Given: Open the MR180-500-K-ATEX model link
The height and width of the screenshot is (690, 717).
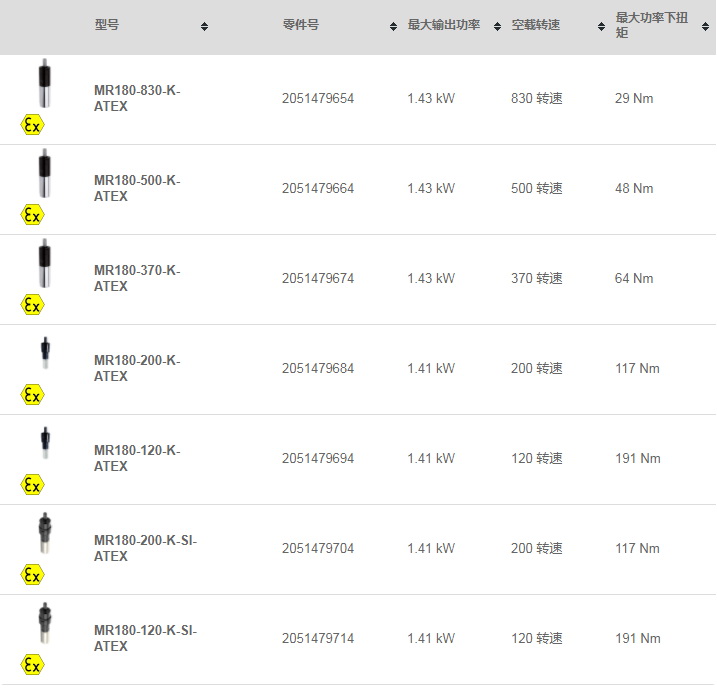Looking at the screenshot, I should tap(137, 188).
